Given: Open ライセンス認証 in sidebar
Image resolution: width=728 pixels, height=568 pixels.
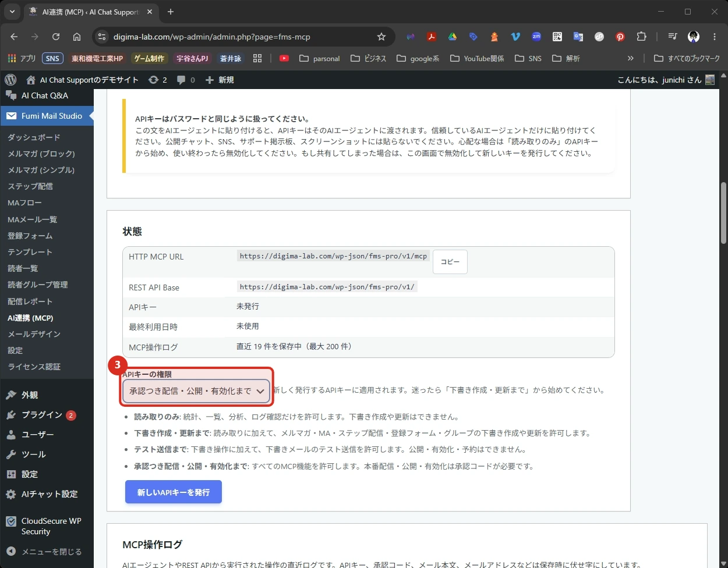Looking at the screenshot, I should coord(34,367).
